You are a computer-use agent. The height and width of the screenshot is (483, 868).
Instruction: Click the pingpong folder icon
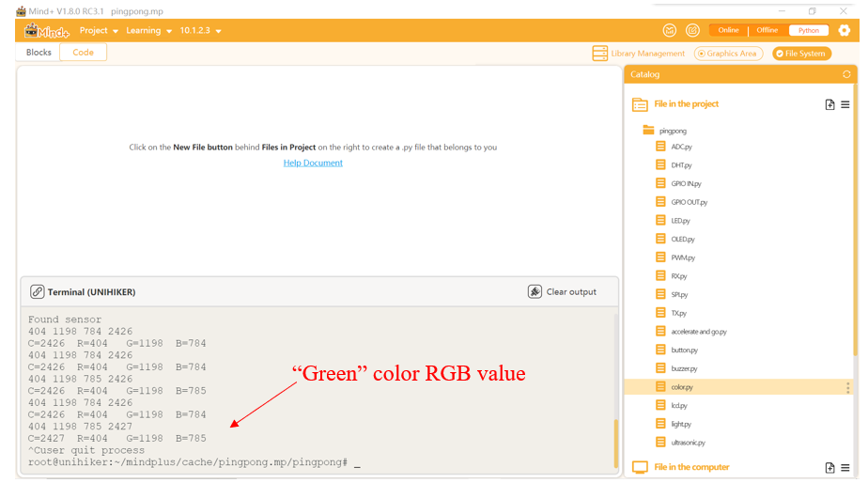(648, 131)
